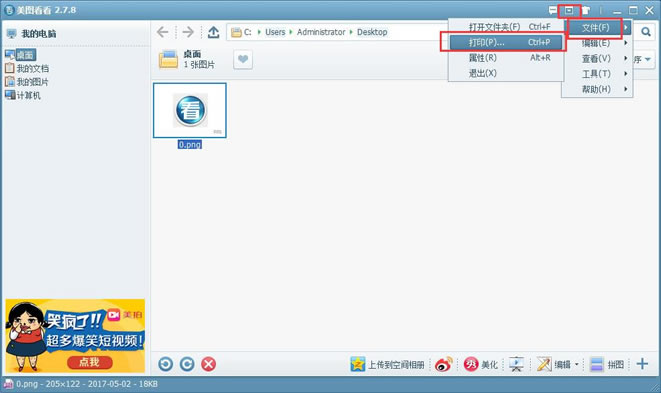
Task: Click the back navigation arrow
Action: coord(162,32)
